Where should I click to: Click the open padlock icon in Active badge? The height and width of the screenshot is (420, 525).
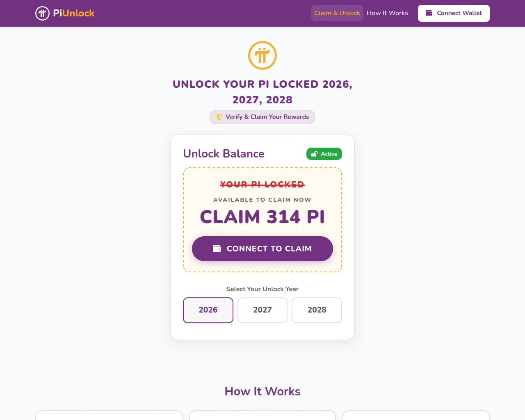(315, 154)
